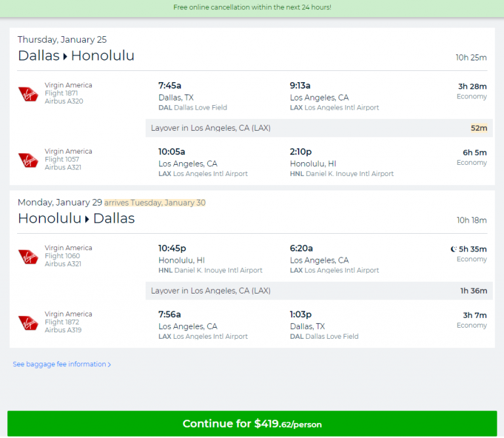504x438 pixels.
Task: Click 7:56a departure time
Action: pos(169,315)
